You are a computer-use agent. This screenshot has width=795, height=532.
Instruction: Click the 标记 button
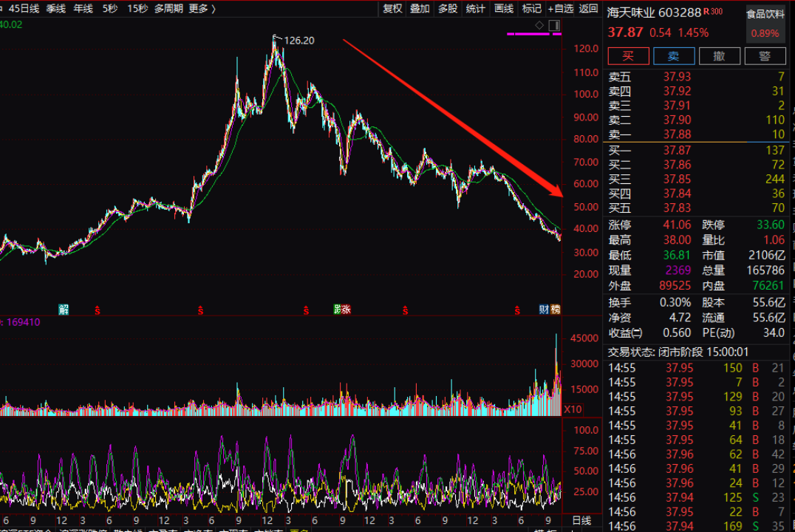(x=532, y=9)
